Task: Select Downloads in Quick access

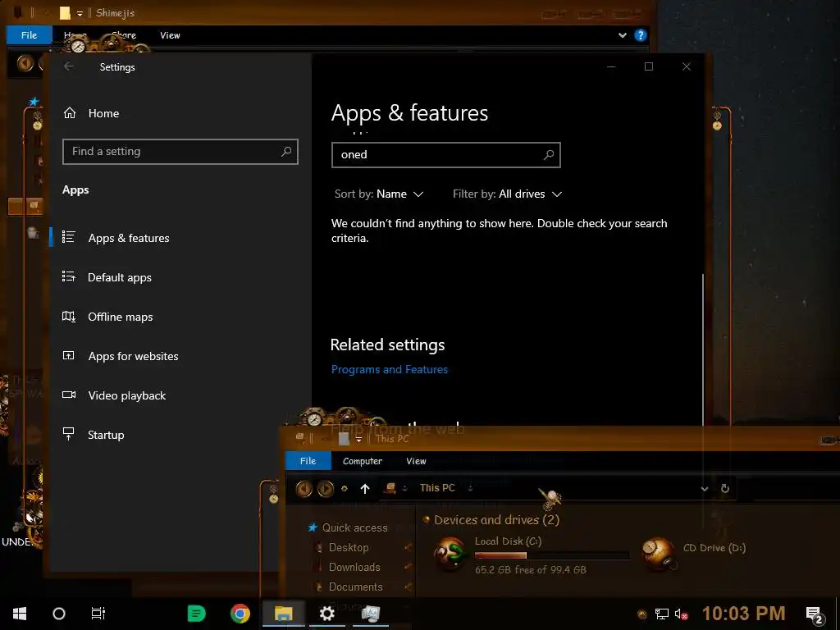Action: (x=354, y=567)
